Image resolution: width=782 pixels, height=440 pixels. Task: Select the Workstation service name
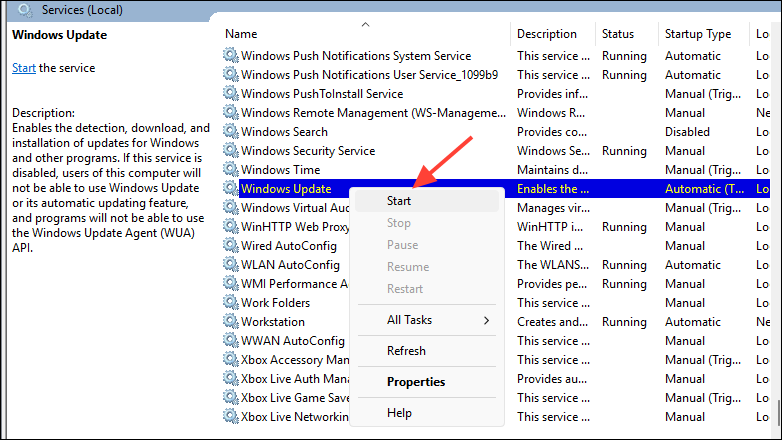(x=273, y=321)
